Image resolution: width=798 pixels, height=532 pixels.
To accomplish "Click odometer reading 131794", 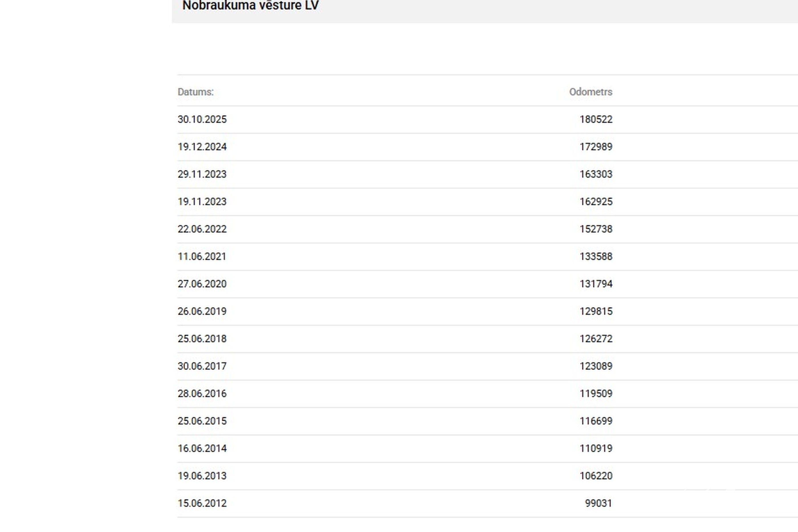I will [596, 284].
